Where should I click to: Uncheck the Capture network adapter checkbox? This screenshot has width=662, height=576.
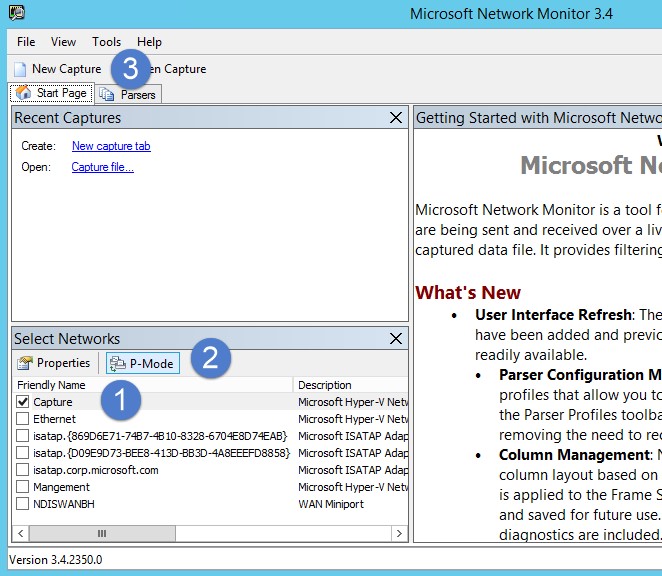tap(22, 402)
